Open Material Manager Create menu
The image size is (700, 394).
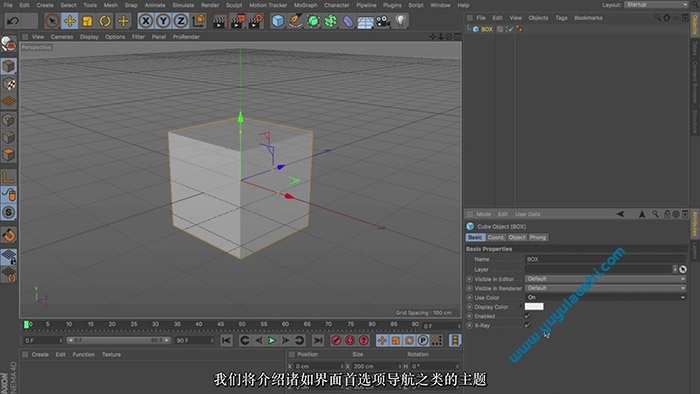(x=40, y=355)
